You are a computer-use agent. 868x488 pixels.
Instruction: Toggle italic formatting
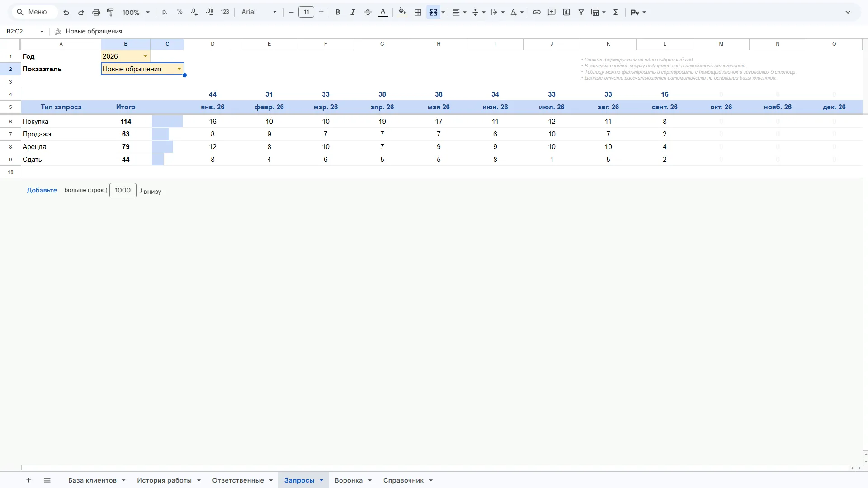coord(353,12)
